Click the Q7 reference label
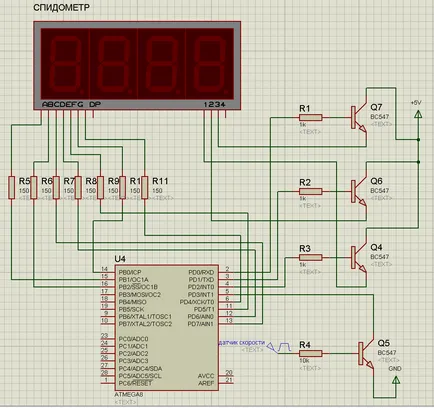This screenshot has height=408, width=434. point(376,107)
